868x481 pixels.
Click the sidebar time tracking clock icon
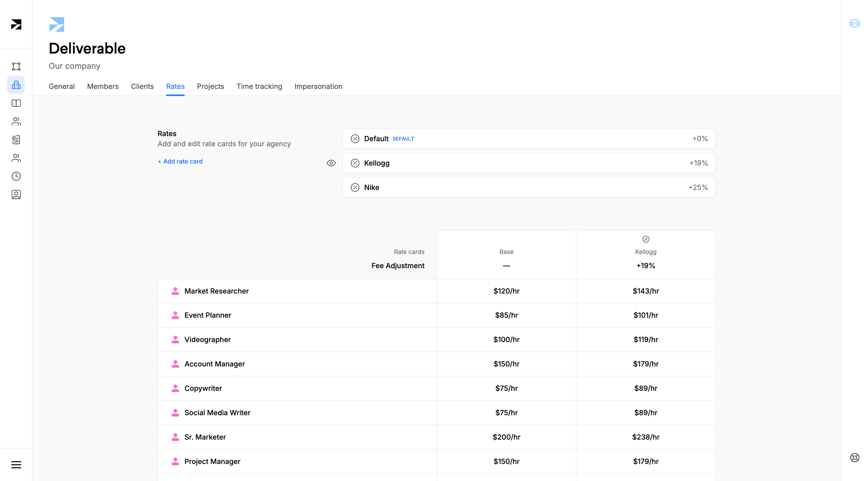pyautogui.click(x=16, y=176)
